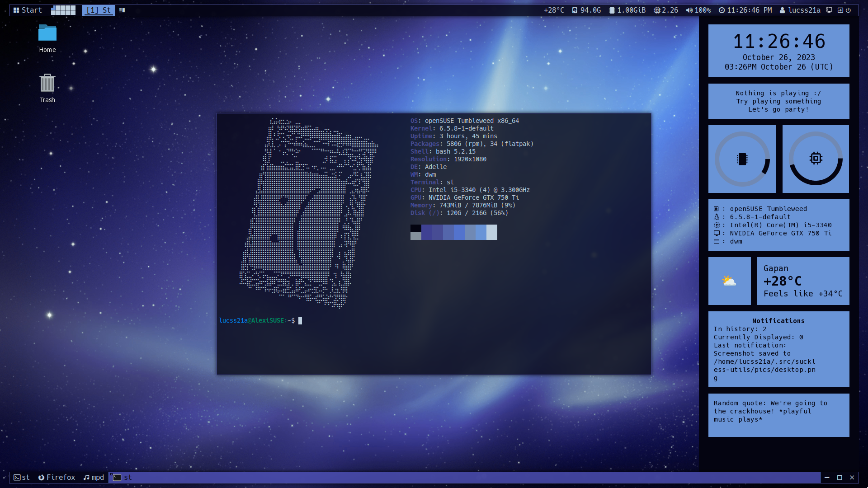This screenshot has height=488, width=868.
Task: Minimize the window via bottom bar
Action: (827, 477)
